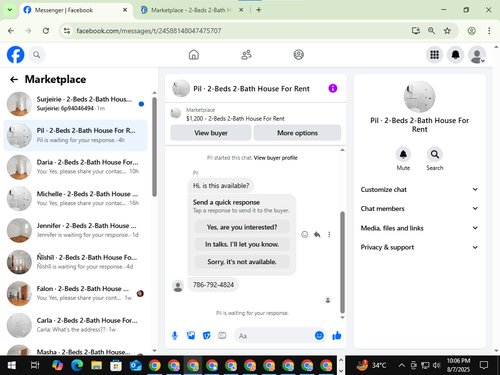
Task: Switch to Messenger | Facebook tab
Action: click(75, 10)
